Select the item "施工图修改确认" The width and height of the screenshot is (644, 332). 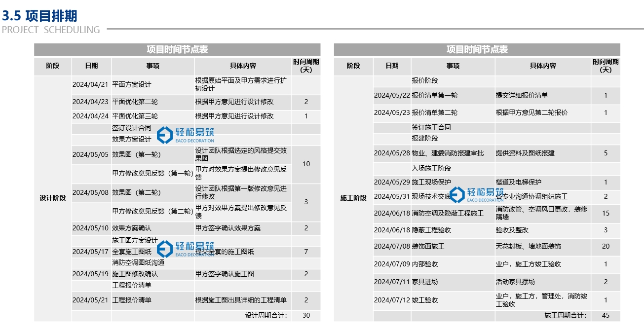coord(135,274)
